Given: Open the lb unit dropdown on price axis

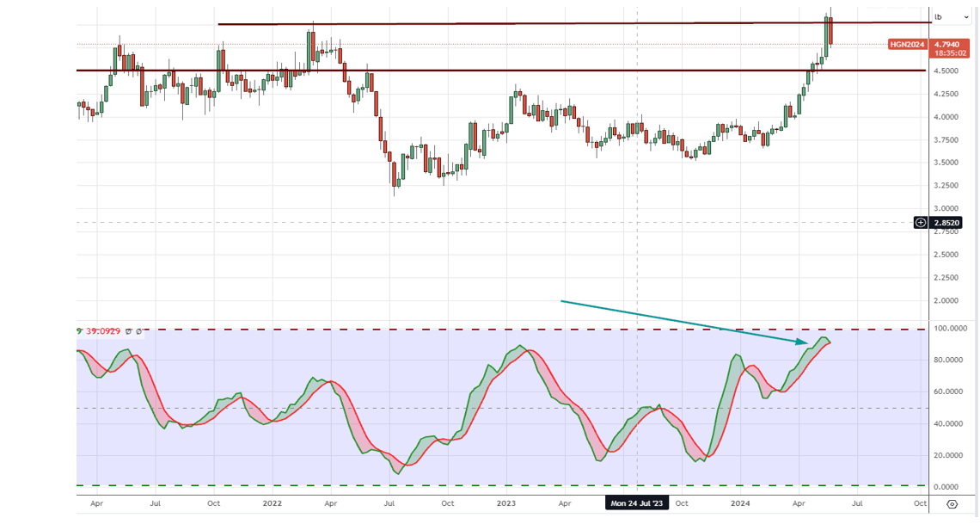Looking at the screenshot, I should coord(952,17).
